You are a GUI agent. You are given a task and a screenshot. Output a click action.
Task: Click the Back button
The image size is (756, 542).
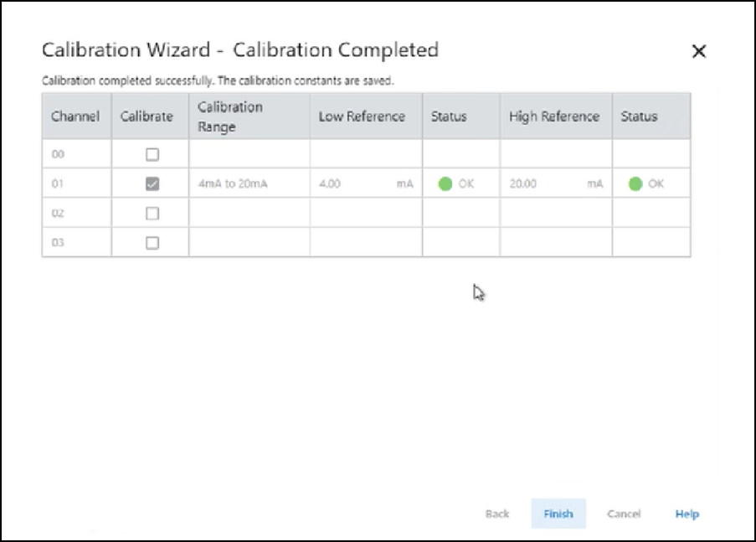[496, 514]
